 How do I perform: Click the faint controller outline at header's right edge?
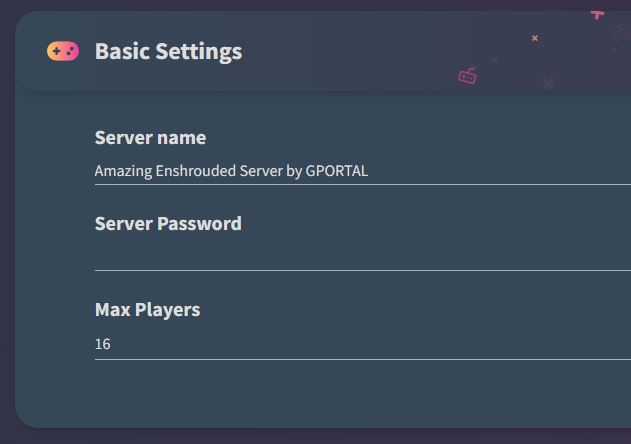pos(622,32)
